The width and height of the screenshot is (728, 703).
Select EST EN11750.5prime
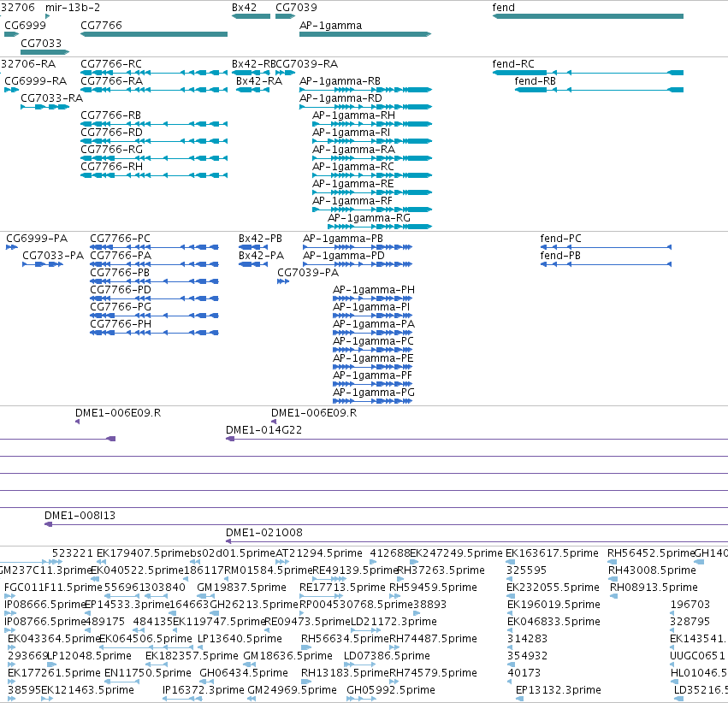point(148,673)
